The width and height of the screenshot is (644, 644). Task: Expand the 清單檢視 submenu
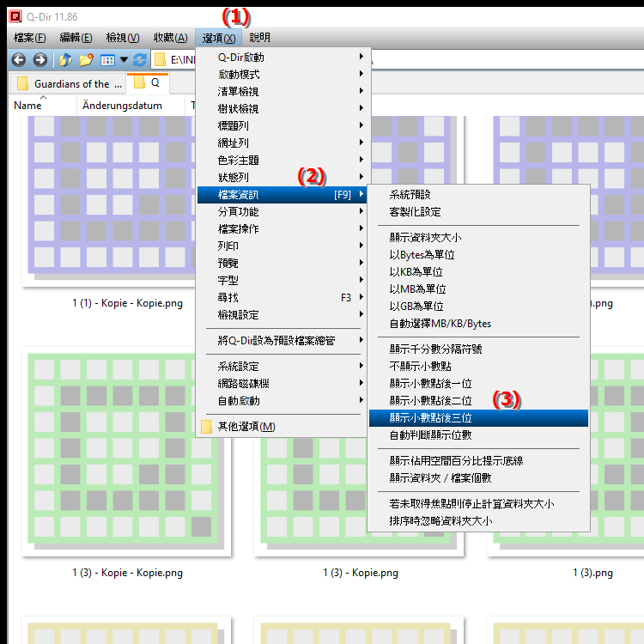[283, 91]
